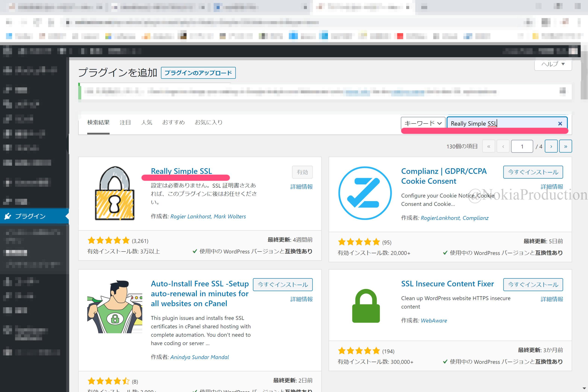Go to the next results page arrow
Image resolution: width=588 pixels, height=392 pixels.
[551, 146]
